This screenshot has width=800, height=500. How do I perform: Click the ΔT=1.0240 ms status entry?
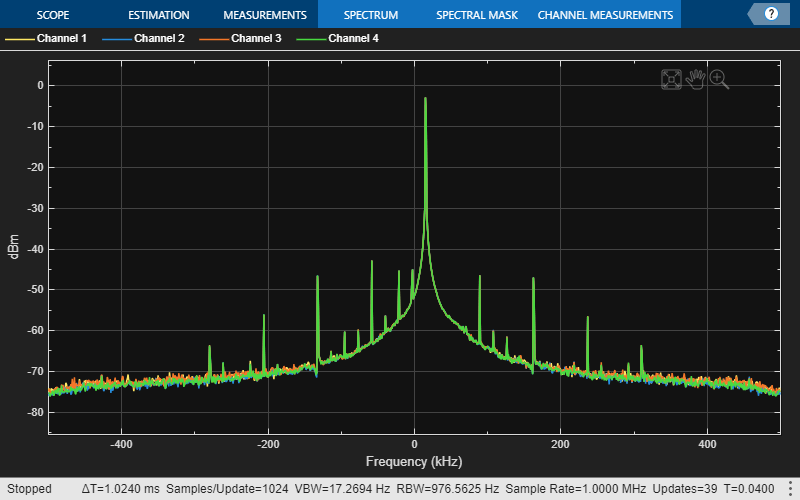(120, 488)
